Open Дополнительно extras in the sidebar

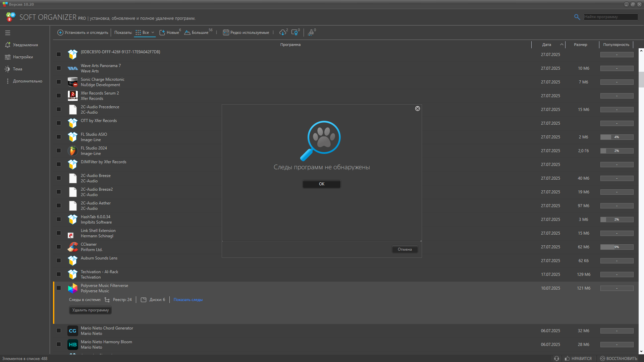coord(23,81)
